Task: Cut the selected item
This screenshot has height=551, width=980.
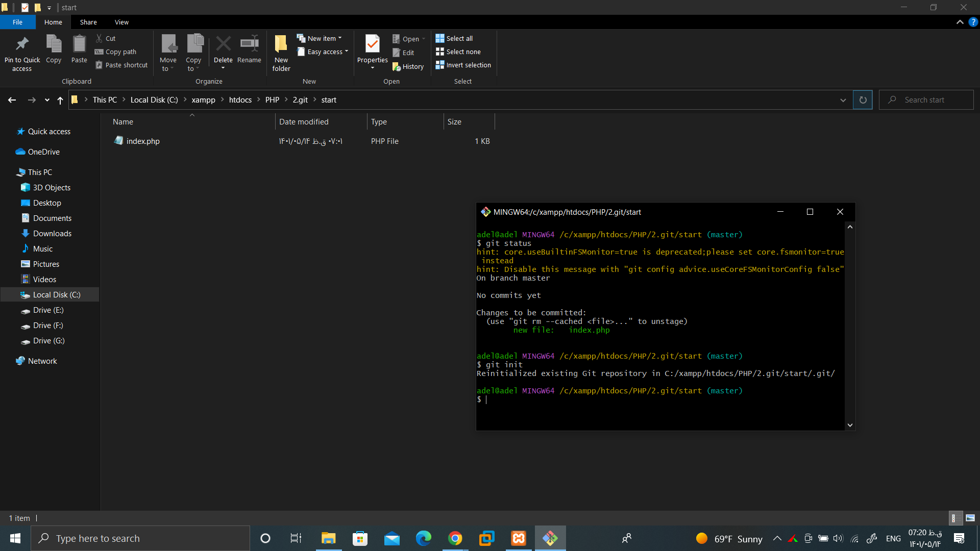Action: point(106,38)
